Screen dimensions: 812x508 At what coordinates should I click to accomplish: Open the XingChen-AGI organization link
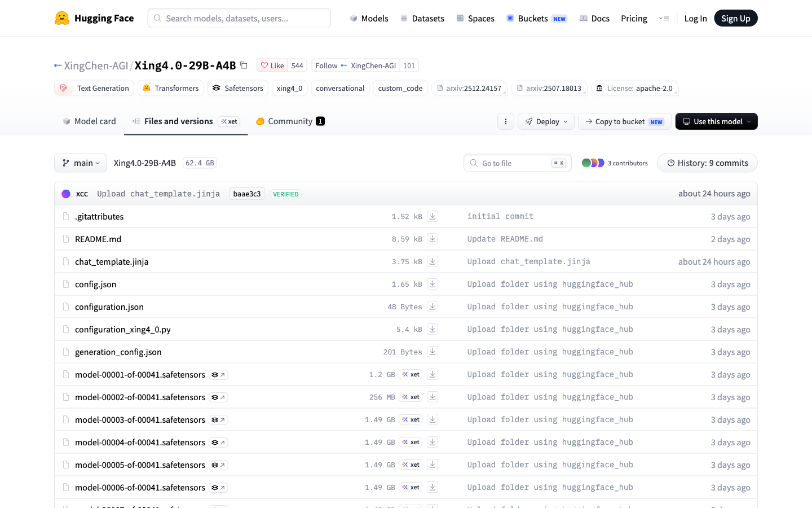pos(96,65)
